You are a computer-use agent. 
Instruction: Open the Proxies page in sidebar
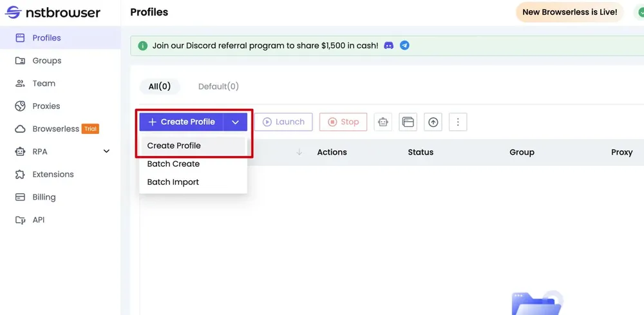[x=46, y=106]
